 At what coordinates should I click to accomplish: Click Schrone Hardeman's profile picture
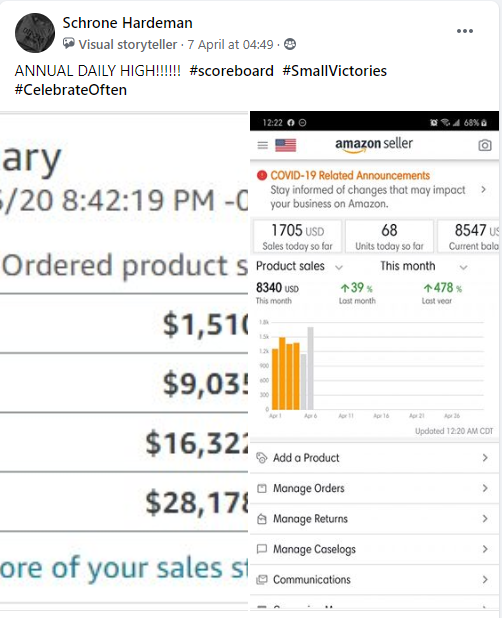pos(35,33)
